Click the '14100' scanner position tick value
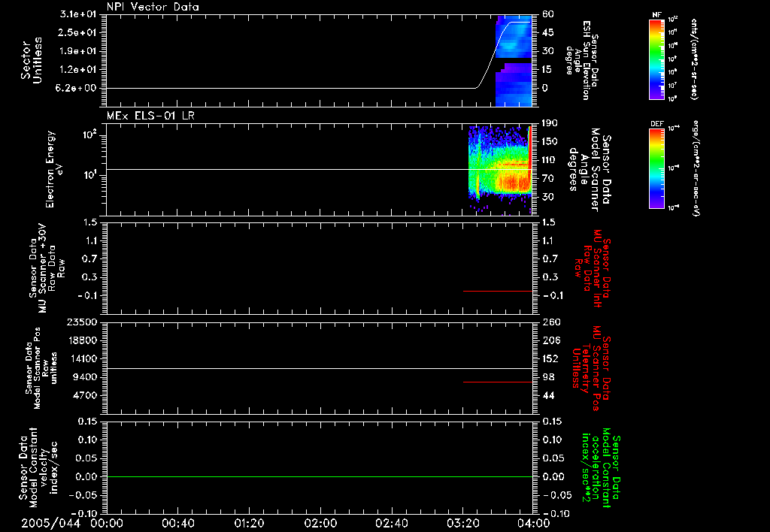Image resolution: width=770 pixels, height=532 pixels. 81,358
